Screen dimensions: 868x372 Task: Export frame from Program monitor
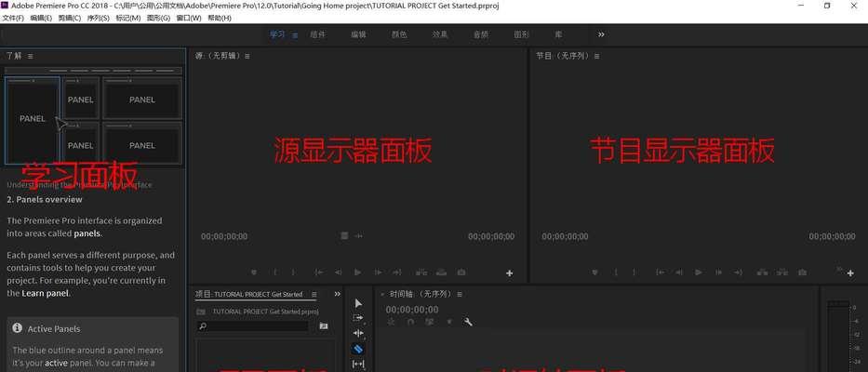802,272
